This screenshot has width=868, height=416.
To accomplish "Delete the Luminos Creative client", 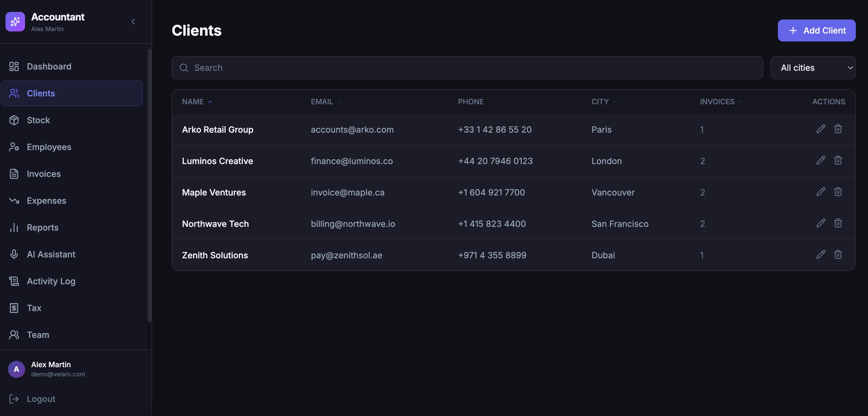I will [x=838, y=160].
